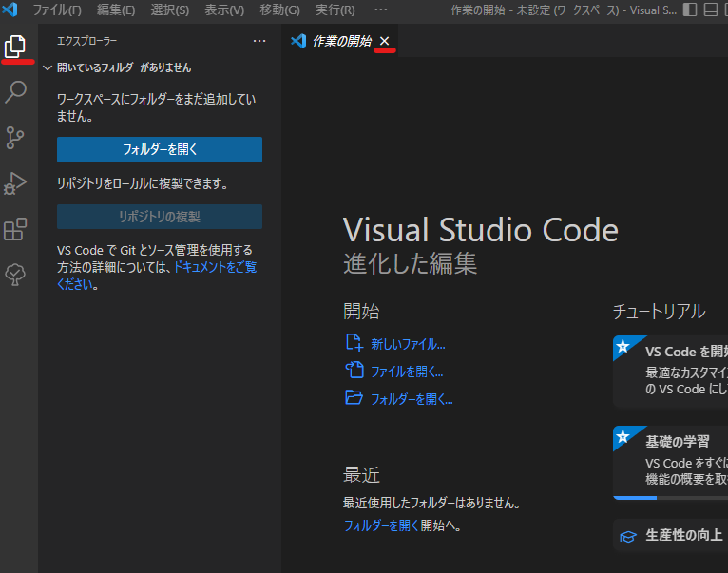This screenshot has width=728, height=573.
Task: Click the folder icon beside フォルダーを開く...
Action: coord(354,397)
